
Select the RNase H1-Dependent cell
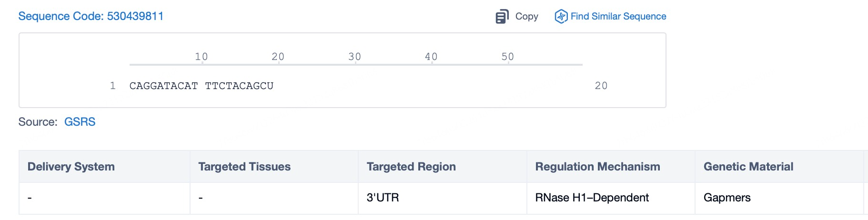tap(592, 198)
